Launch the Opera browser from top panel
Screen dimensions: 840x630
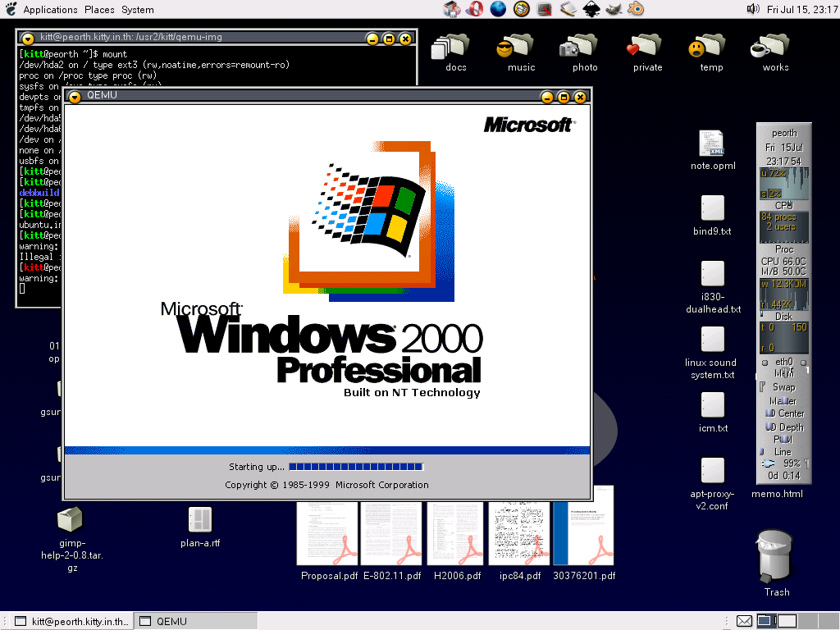(475, 9)
